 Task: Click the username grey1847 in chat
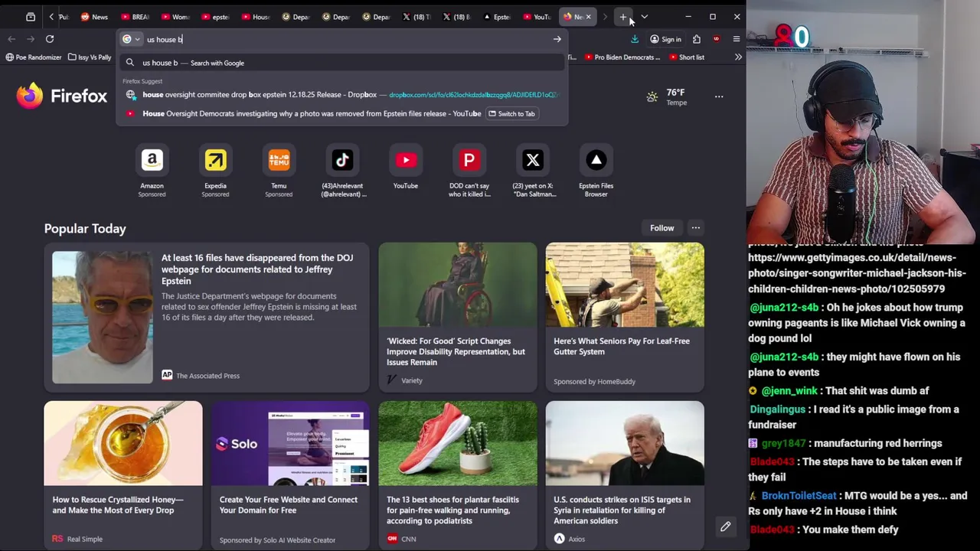783,443
